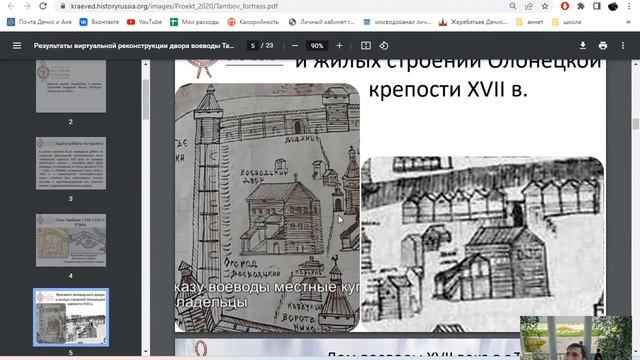
Task: Select page 4 thumbnail
Action: [x=71, y=240]
